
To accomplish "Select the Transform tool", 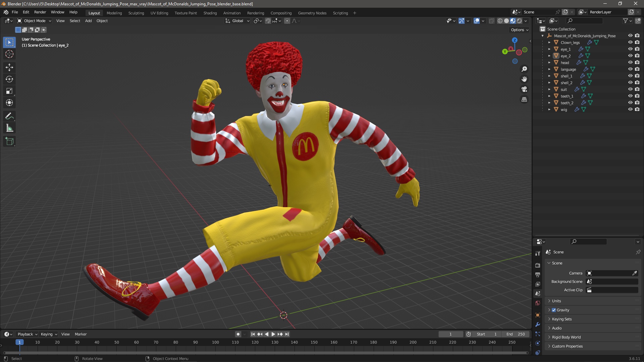I will (9, 103).
